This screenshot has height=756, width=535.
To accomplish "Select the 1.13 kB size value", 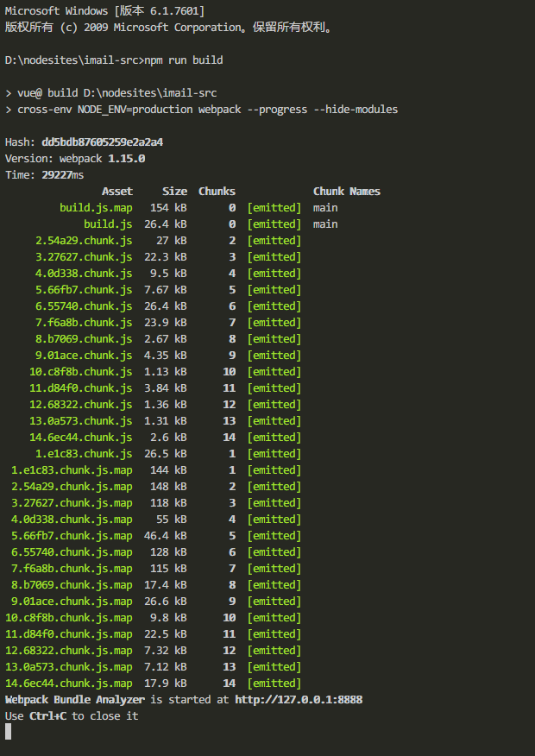I will (x=166, y=372).
